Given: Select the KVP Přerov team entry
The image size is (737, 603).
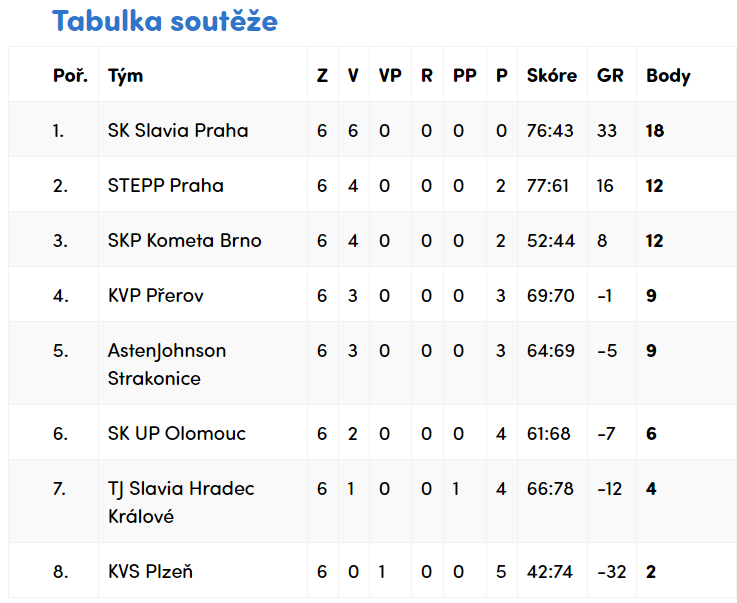Looking at the screenshot, I should (156, 296).
